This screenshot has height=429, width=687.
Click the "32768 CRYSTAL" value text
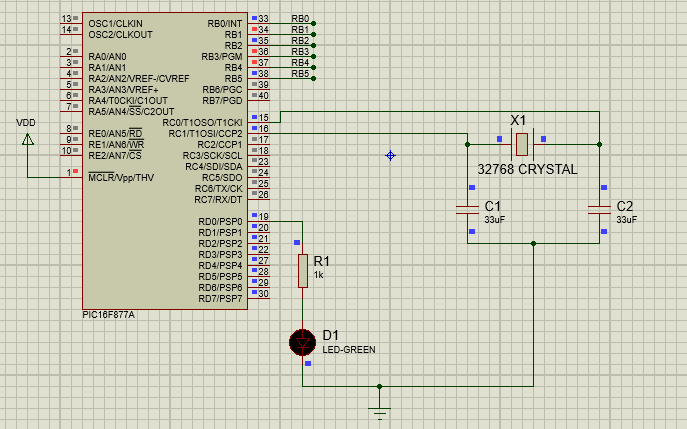pyautogui.click(x=527, y=170)
